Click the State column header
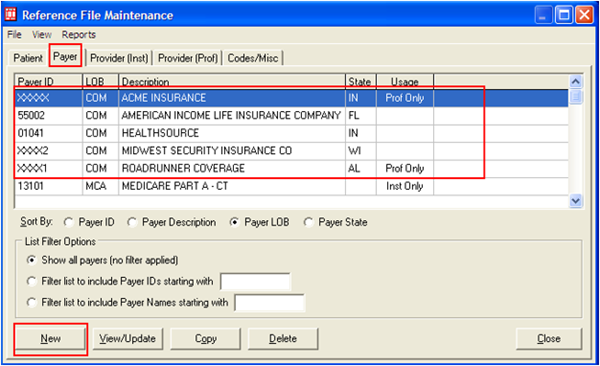Screen dimensions: 600x366 point(361,82)
